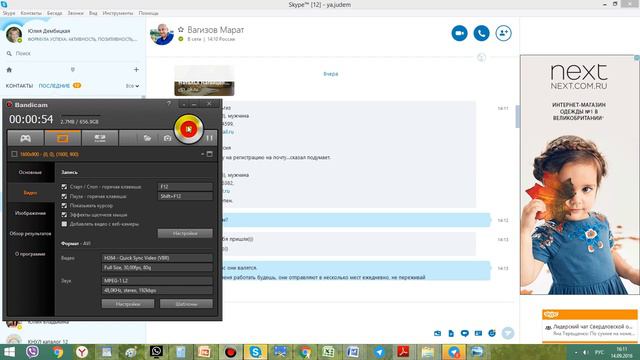The height and width of the screenshot is (360, 640).
Task: Enable Добавлять видео с веб-камеры checkbox
Action: click(64, 224)
